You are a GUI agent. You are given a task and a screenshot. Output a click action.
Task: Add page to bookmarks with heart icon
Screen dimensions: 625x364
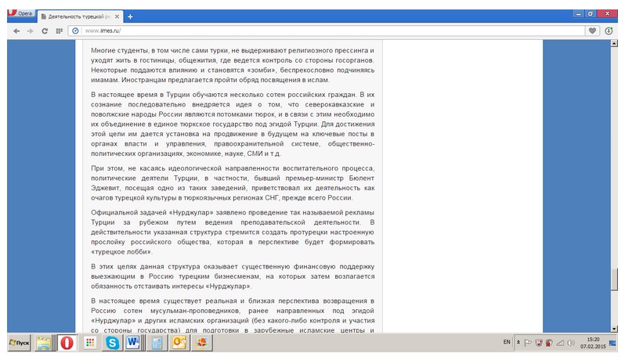(592, 31)
